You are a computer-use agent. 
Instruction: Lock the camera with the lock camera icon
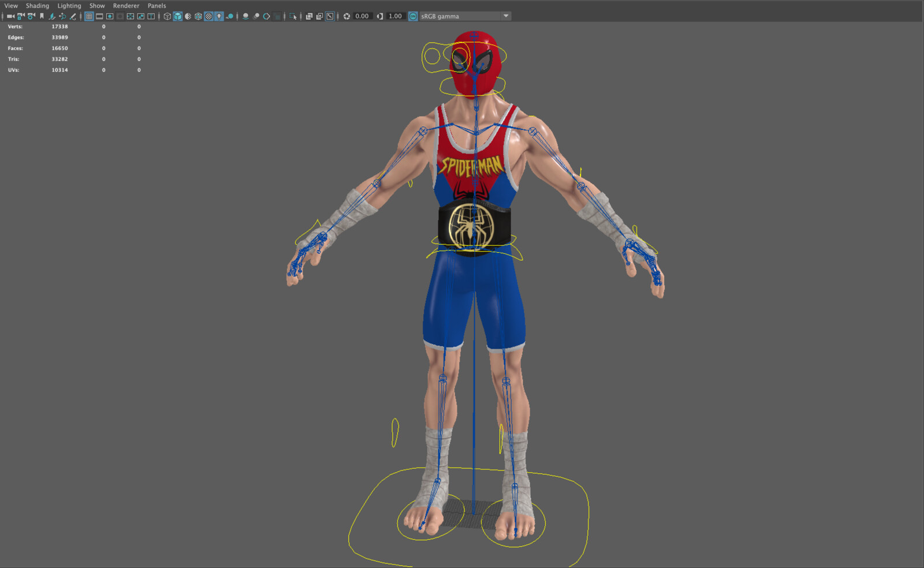(21, 16)
